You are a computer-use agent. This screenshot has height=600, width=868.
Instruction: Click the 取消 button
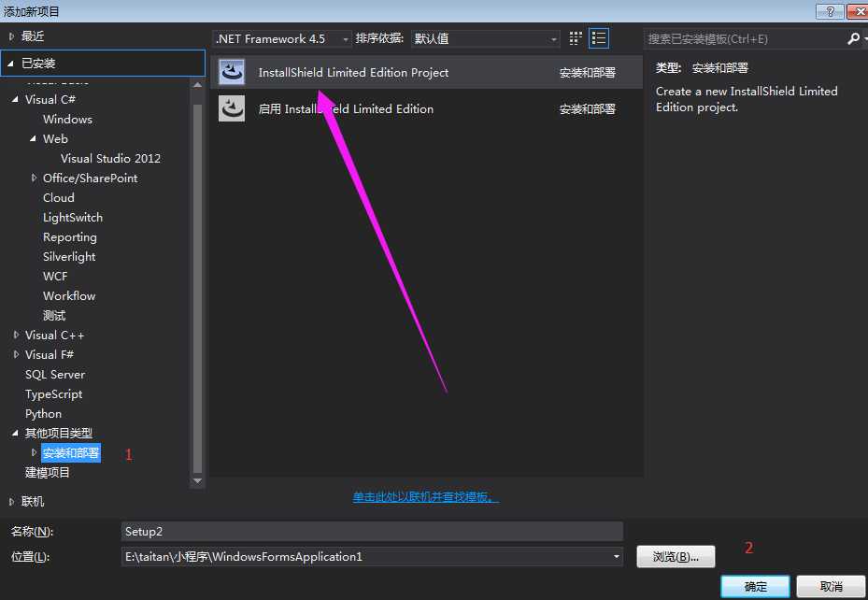pyautogui.click(x=831, y=587)
